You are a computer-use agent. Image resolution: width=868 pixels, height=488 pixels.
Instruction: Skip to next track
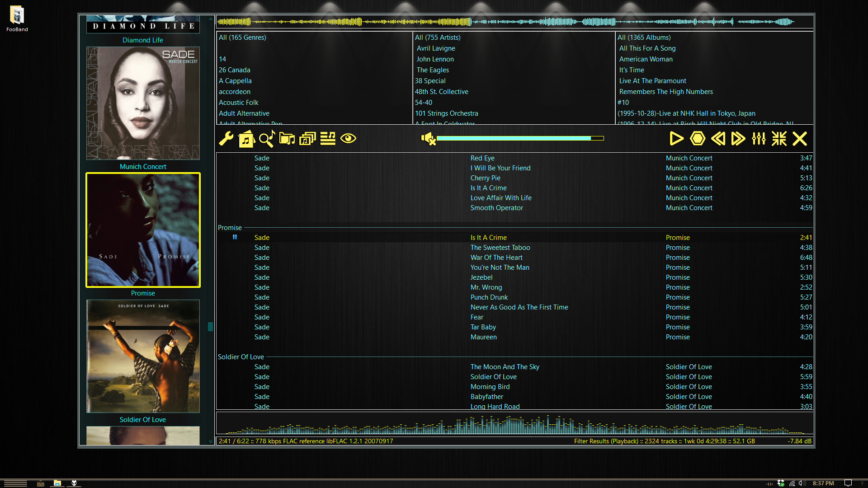click(x=738, y=139)
